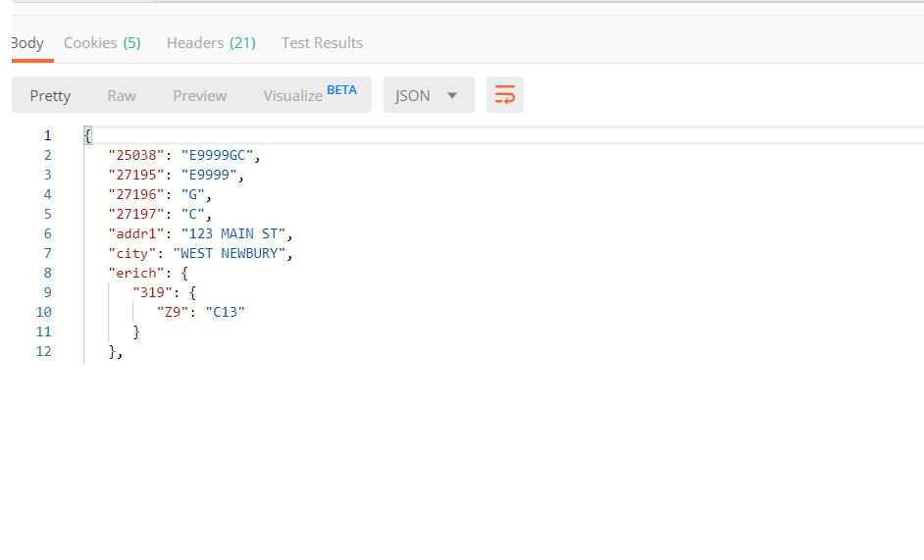Viewport: 924px width, 560px height.
Task: Click the "E9999" value on line 3
Action: pyautogui.click(x=209, y=175)
